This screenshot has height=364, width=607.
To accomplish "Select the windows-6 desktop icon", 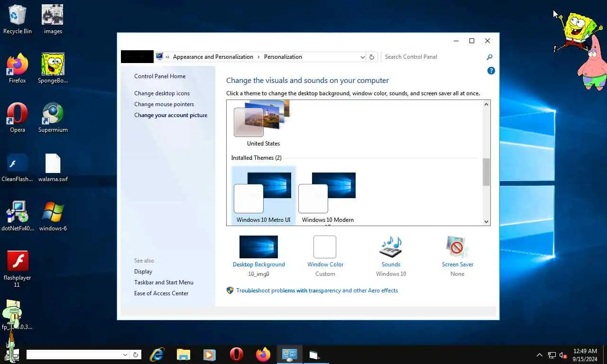I will pos(53,217).
